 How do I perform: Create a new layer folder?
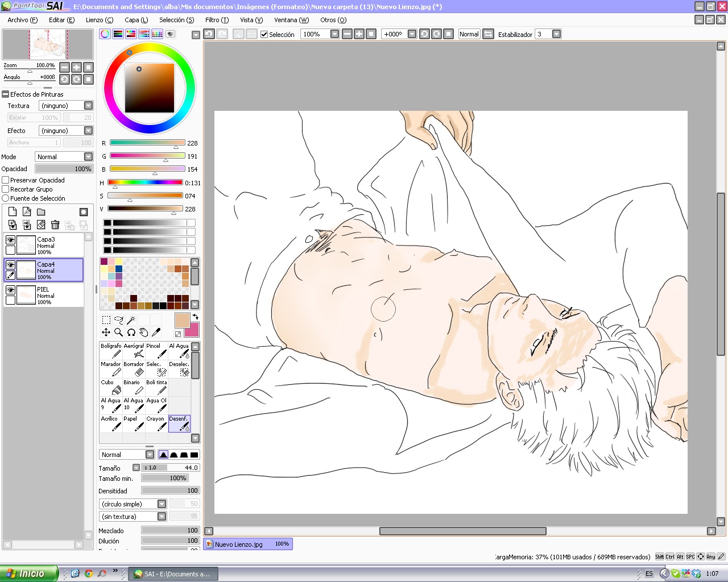pyautogui.click(x=41, y=211)
